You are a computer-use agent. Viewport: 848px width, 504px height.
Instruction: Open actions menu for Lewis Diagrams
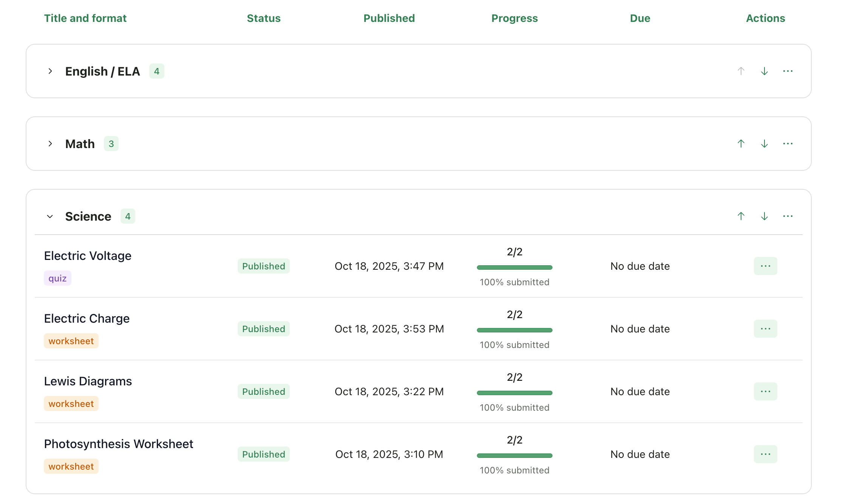click(765, 391)
